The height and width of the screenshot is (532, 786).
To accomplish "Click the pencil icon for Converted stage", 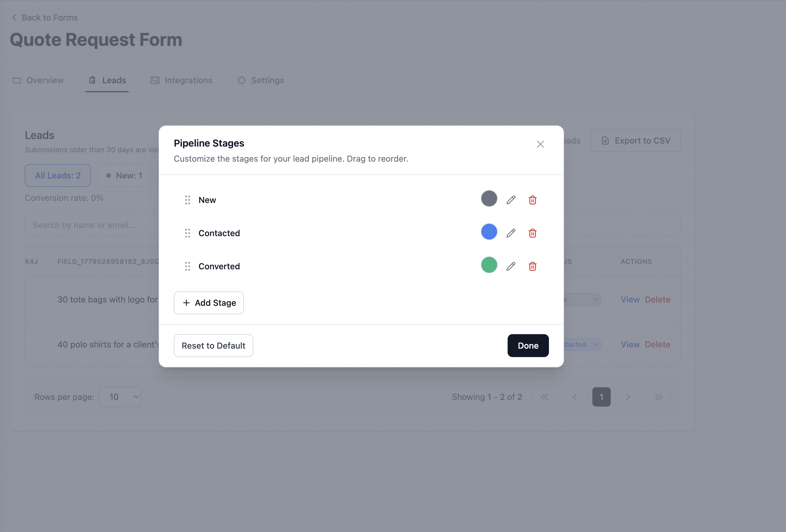I will (x=511, y=266).
